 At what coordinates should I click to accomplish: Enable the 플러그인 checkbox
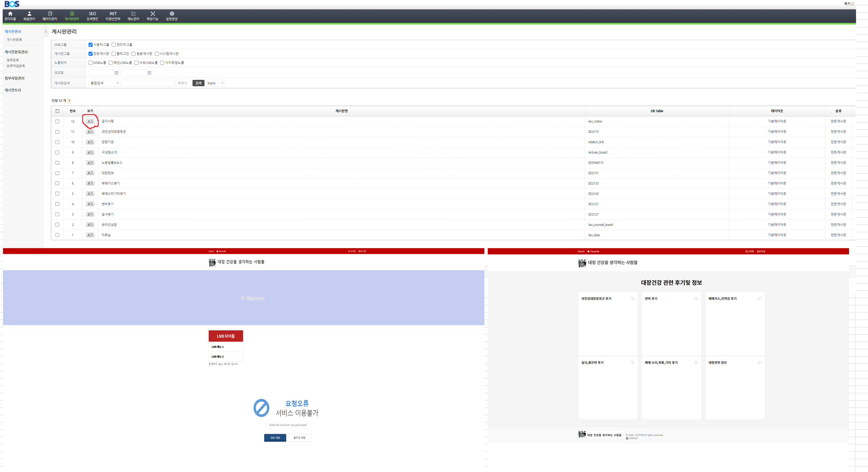[113, 54]
